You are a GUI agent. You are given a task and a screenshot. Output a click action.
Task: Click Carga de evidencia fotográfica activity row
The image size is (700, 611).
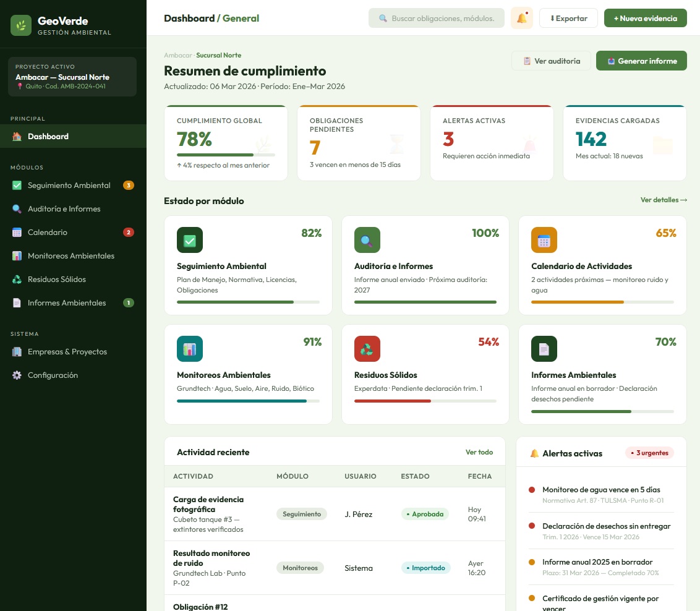[x=335, y=514]
